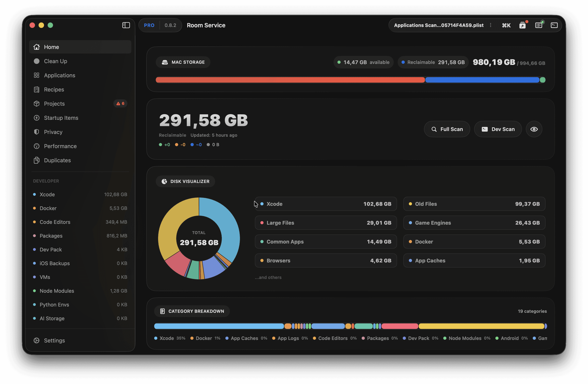Toggle the Xcode category dot in sidebar
This screenshot has width=588, height=384.
[35, 195]
